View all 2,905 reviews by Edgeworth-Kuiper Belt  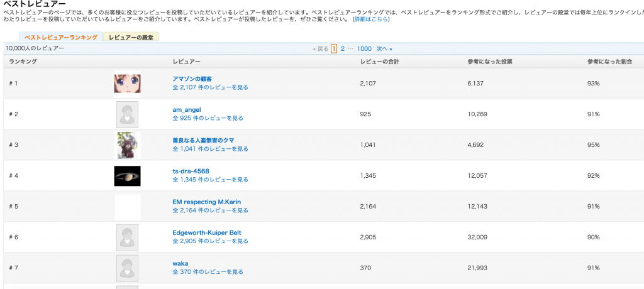[x=210, y=241]
